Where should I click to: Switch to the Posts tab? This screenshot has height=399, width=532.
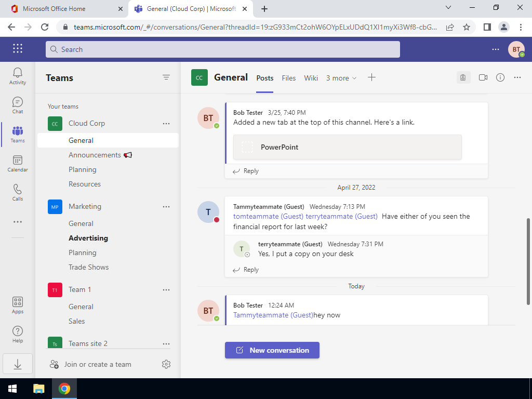(264, 78)
